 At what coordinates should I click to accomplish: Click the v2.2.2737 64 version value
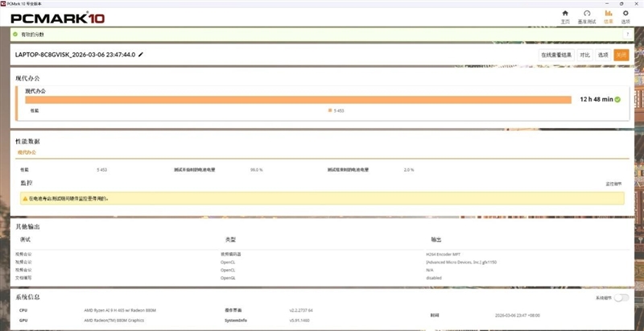300,310
